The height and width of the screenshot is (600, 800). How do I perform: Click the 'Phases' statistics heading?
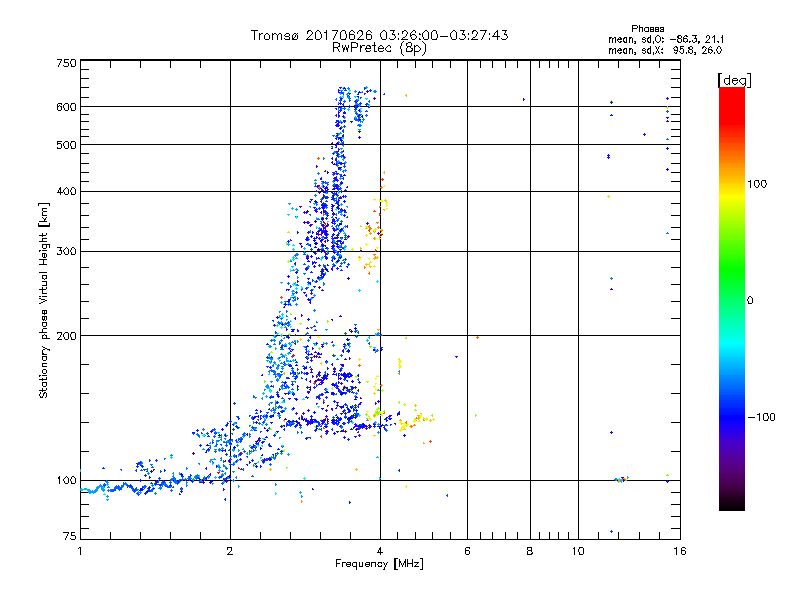[647, 29]
